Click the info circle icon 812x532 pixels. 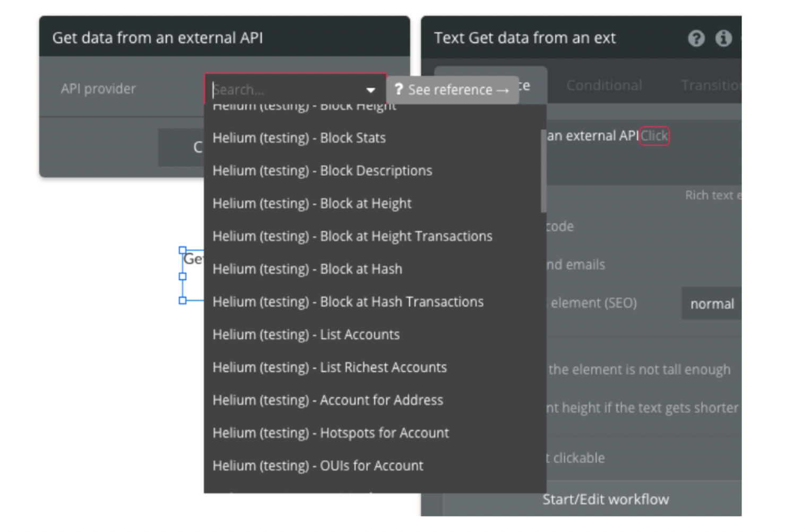pos(723,38)
